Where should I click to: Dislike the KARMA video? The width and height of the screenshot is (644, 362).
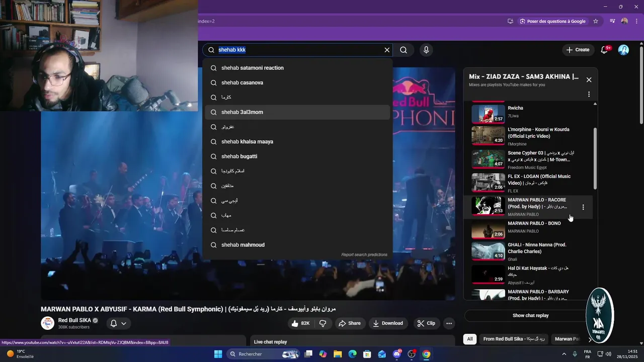click(x=323, y=323)
